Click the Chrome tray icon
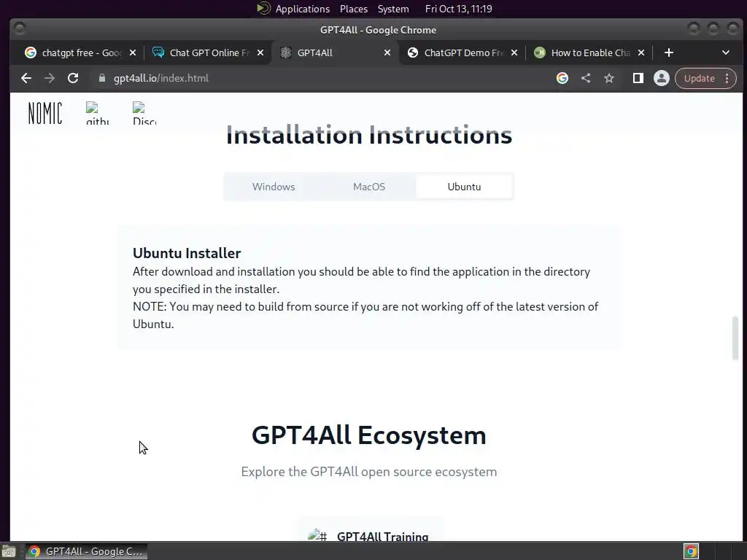747x560 pixels. coord(691,551)
